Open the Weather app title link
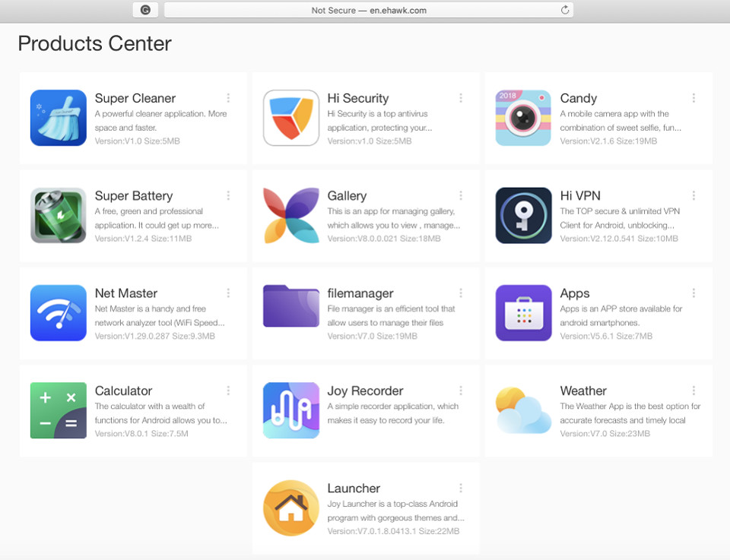730x560 pixels. 583,391
